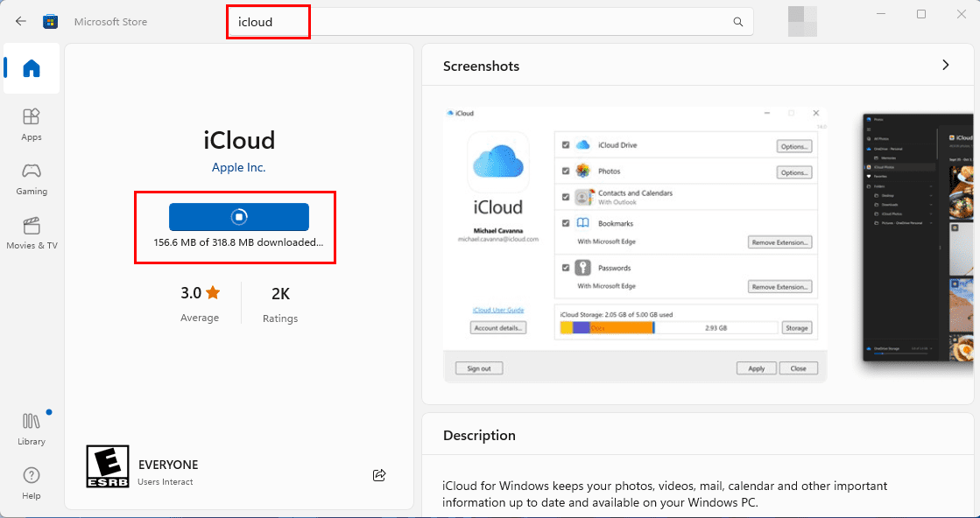980x518 pixels.
Task: Open the Help section
Action: (32, 483)
